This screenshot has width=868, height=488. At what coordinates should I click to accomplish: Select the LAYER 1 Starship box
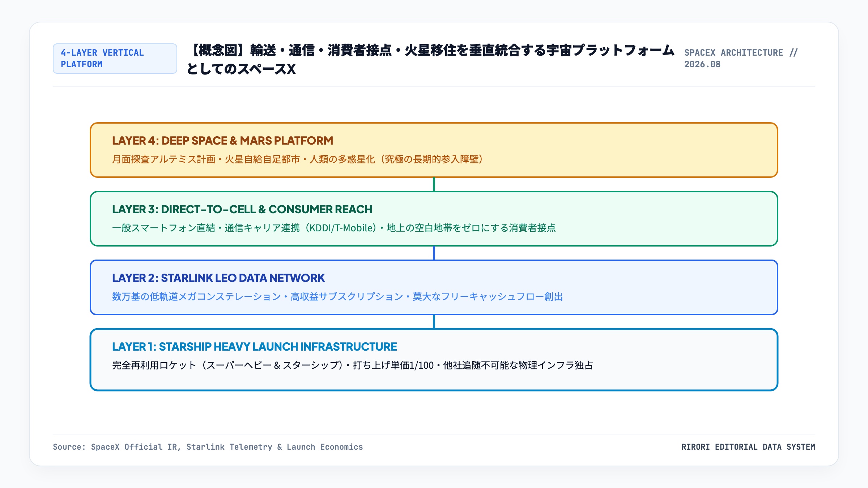tap(434, 360)
